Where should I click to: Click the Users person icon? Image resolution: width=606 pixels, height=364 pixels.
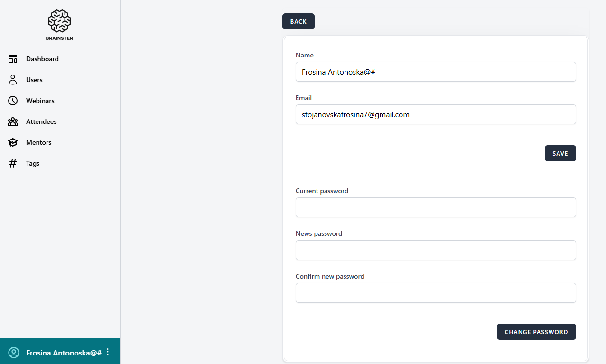[13, 80]
